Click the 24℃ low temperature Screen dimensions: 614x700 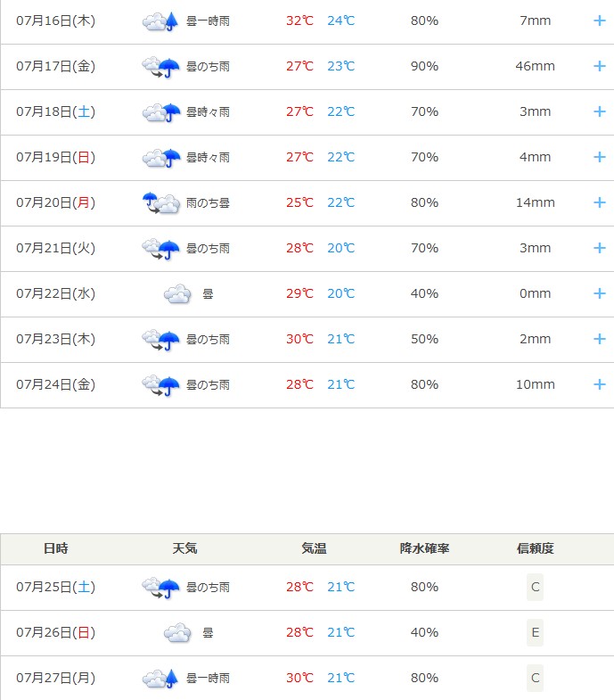[341, 21]
